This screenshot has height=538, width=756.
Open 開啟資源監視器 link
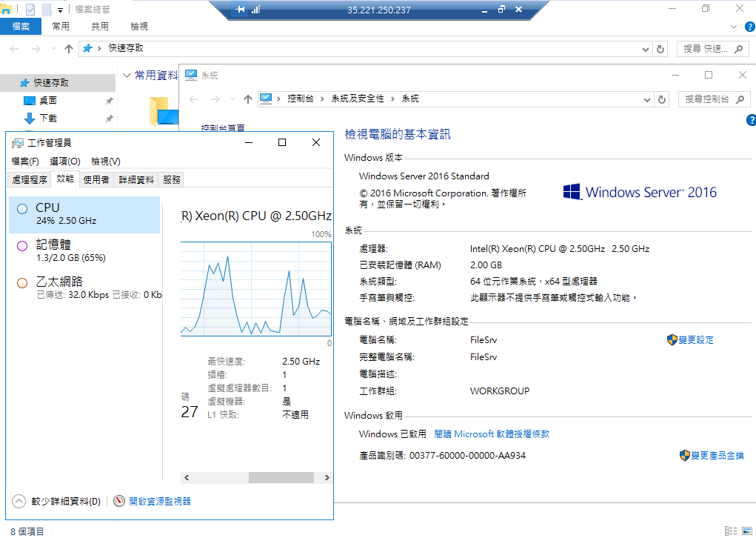[x=160, y=502]
